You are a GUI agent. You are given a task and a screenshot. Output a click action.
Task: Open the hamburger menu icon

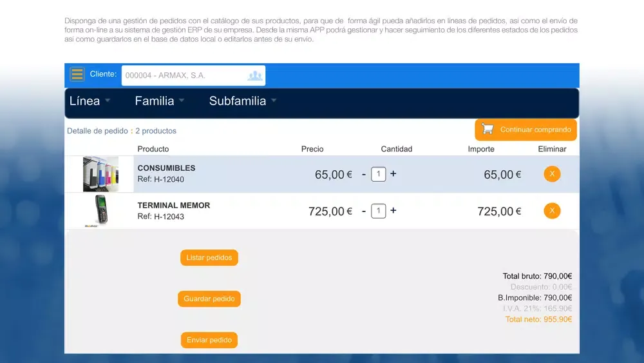(x=77, y=74)
